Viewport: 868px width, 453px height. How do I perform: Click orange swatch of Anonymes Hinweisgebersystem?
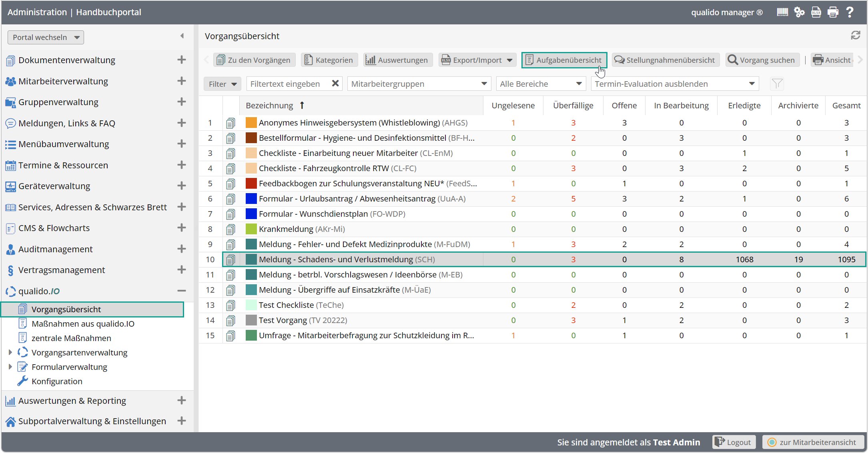pos(251,123)
